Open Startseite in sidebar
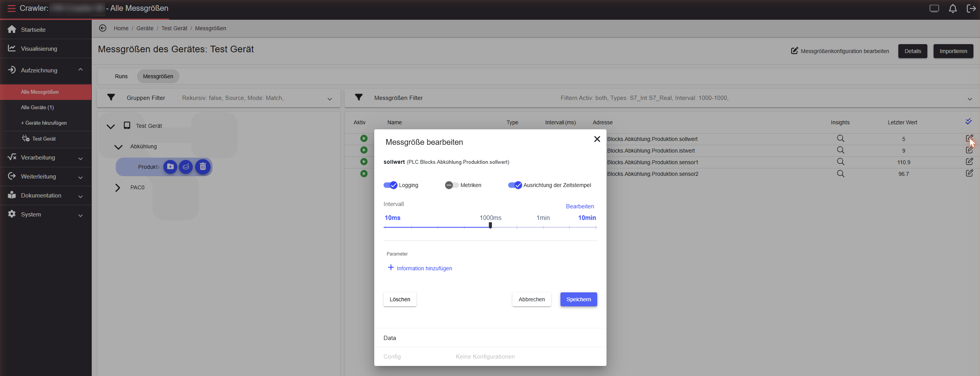980x376 pixels. (46, 29)
